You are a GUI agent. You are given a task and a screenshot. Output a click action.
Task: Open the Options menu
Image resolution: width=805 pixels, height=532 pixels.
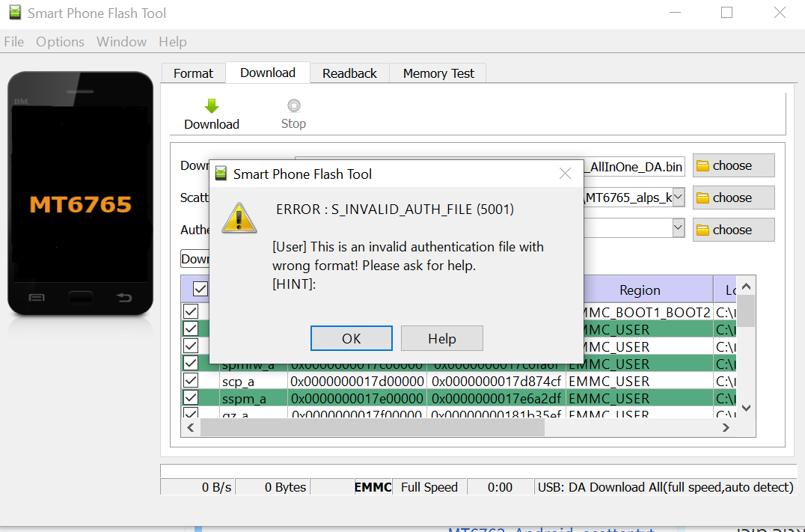[60, 42]
